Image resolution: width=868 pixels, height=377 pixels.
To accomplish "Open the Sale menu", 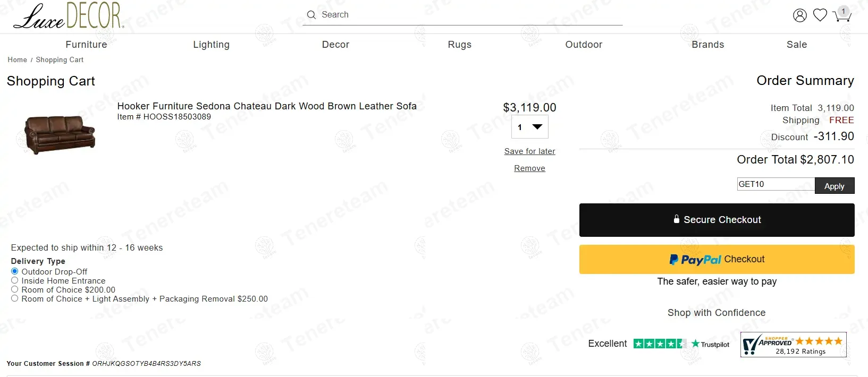I will coord(796,45).
